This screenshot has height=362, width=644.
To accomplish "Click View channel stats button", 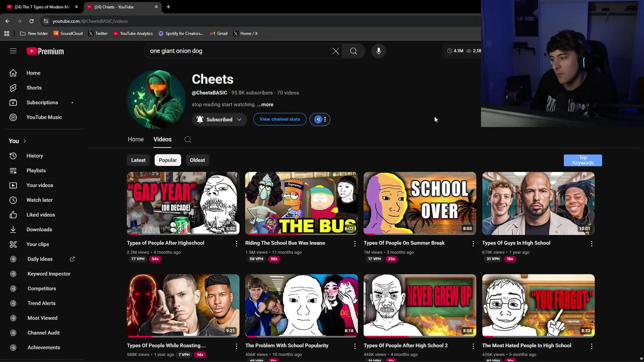I will [x=280, y=119].
